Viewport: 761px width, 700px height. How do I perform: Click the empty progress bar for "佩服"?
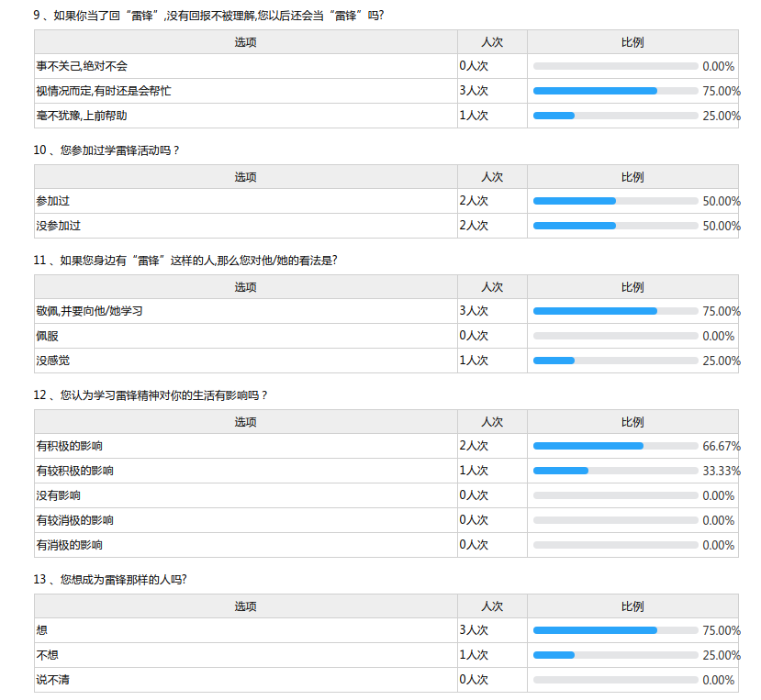615,336
